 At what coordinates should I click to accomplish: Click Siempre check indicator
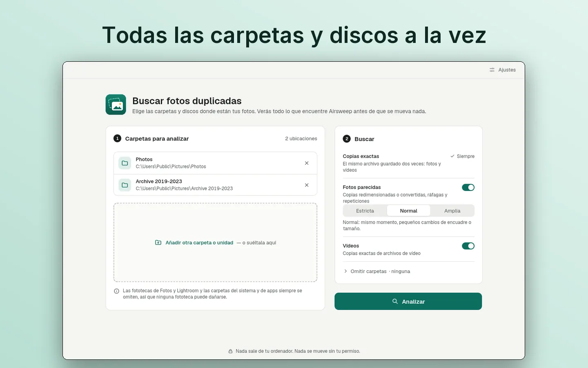(462, 156)
